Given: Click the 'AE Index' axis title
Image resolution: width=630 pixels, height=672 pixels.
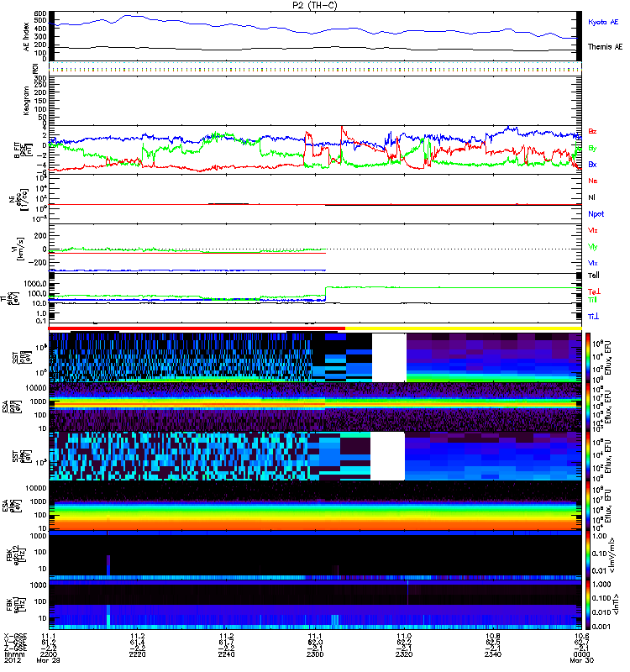Looking at the screenshot, I should 27,36.
